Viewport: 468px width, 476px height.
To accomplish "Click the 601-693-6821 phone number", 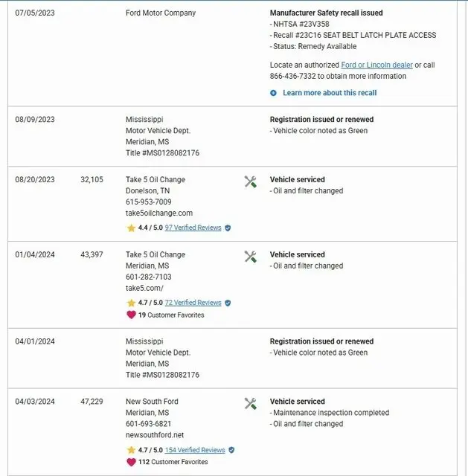I will (x=149, y=424).
